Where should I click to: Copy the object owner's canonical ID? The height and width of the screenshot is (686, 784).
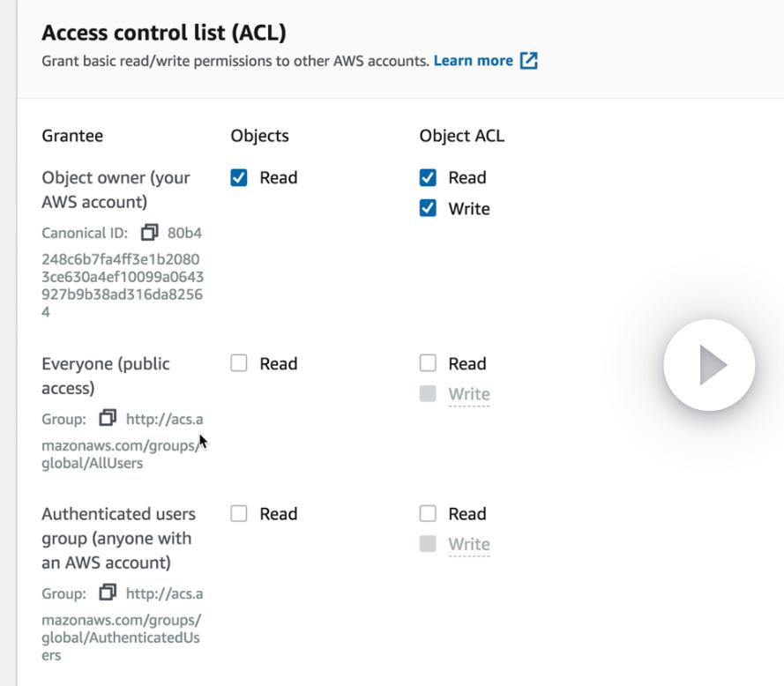[150, 233]
